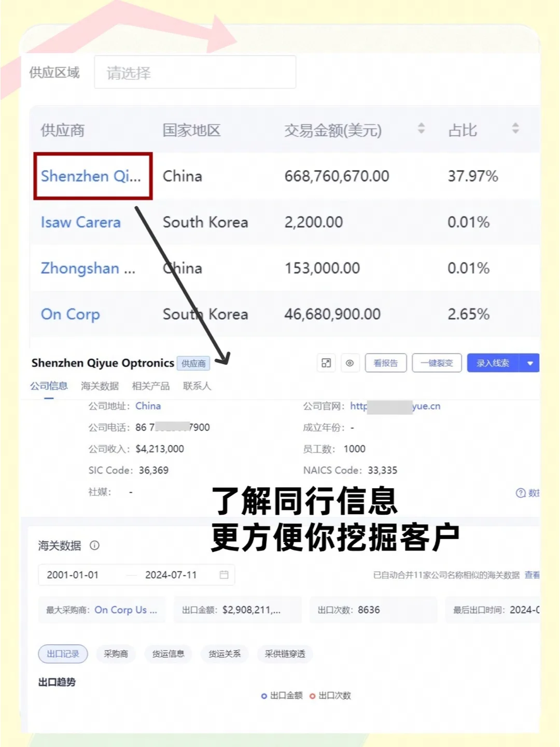Click the question mark help icon

(520, 494)
